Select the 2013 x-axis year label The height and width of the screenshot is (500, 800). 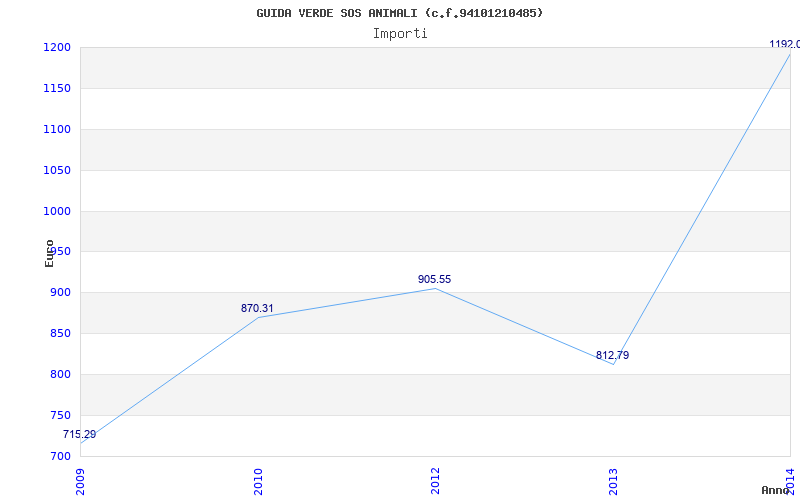pyautogui.click(x=613, y=482)
